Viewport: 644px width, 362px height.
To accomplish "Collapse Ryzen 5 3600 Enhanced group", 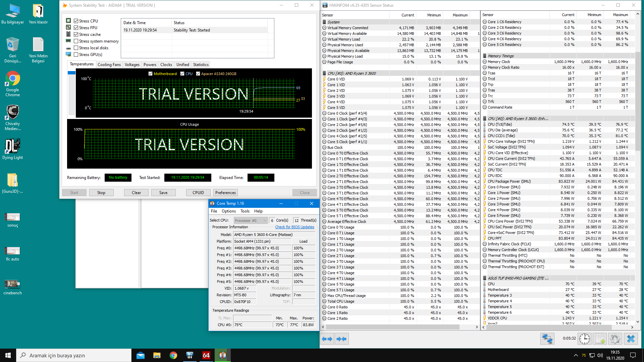I will (x=485, y=119).
